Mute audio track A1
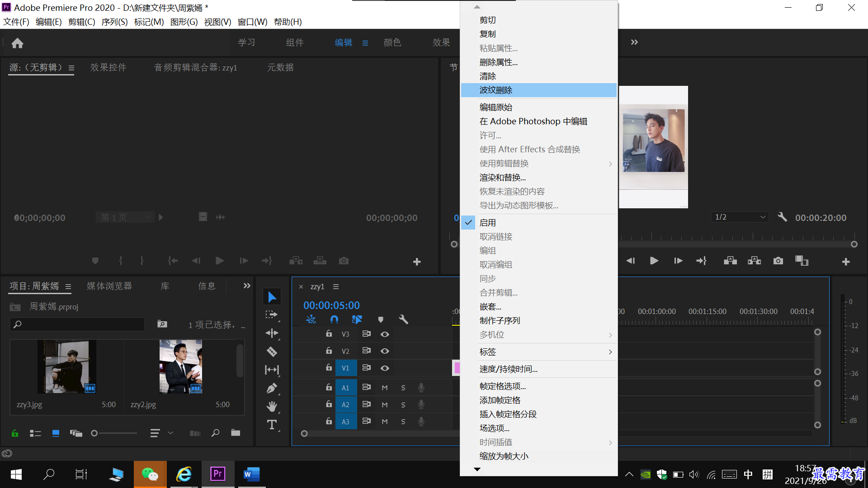The width and height of the screenshot is (868, 488). click(385, 388)
